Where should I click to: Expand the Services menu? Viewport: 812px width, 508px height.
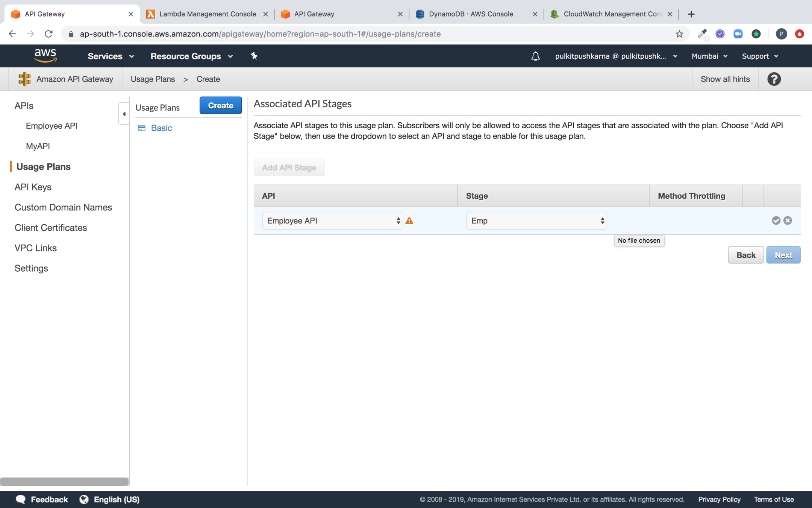pos(111,56)
